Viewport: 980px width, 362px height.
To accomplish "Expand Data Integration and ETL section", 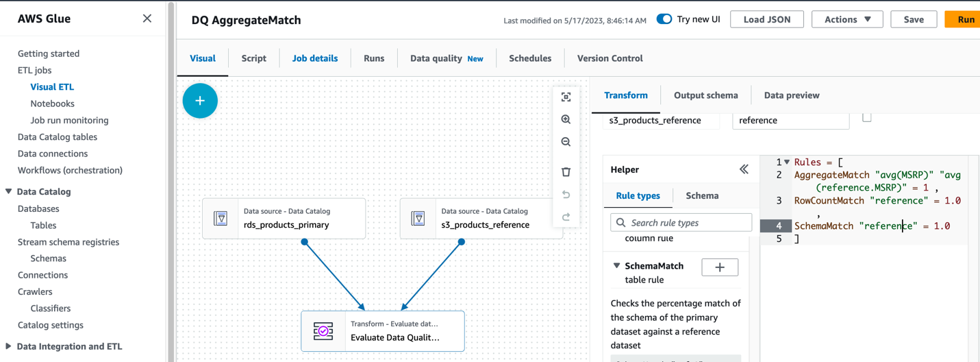I will [8, 346].
